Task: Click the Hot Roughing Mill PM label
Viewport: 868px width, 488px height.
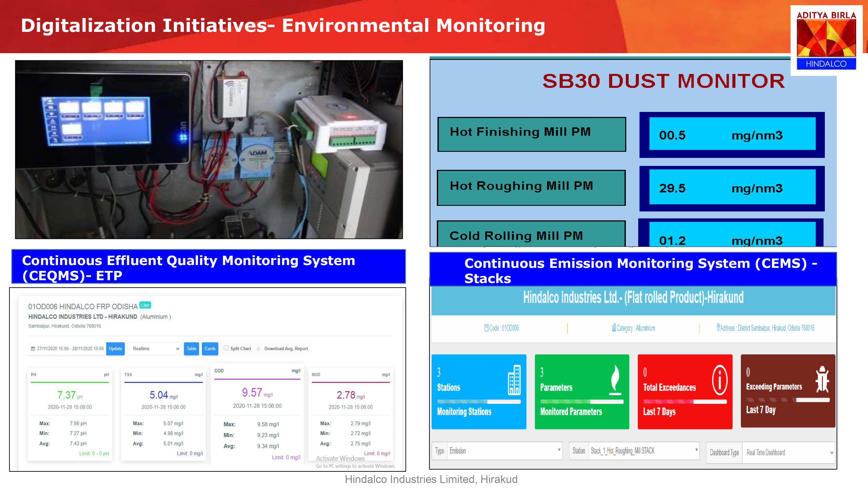Action: [531, 188]
